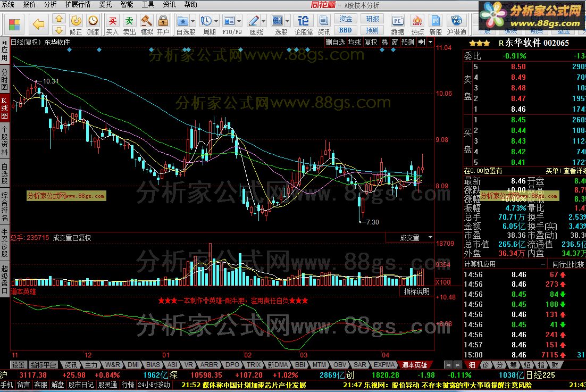
Task: Select the 细 detail tab in trade list
Action: [472, 365]
